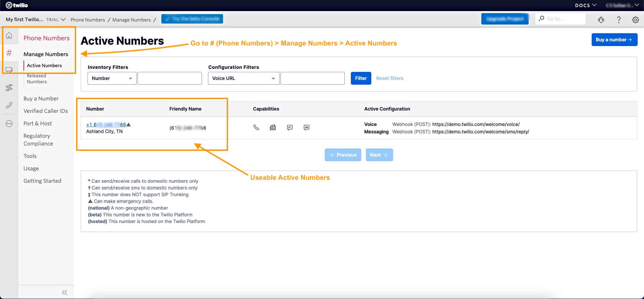Open the +1 phone number link
This screenshot has width=644, height=299.
tap(106, 125)
